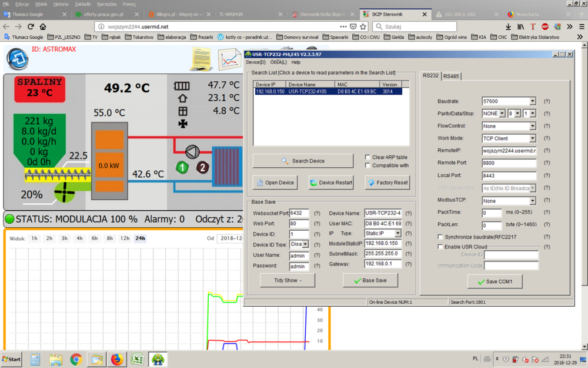This screenshot has width=588, height=368.
Task: Switch to the RS485 tab
Action: coord(451,76)
